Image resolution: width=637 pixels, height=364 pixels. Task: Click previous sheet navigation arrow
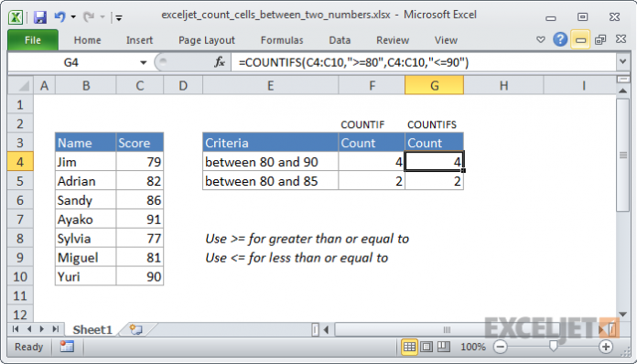(x=29, y=329)
